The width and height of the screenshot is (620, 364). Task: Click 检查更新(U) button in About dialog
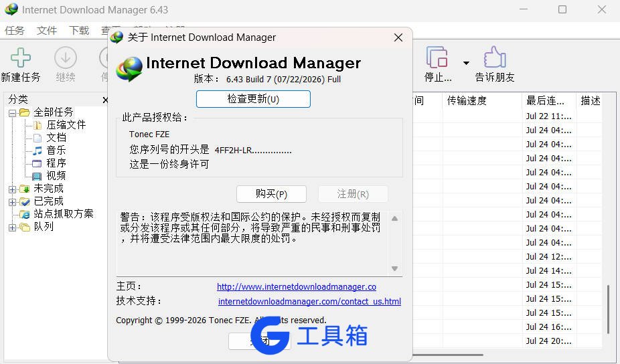(x=254, y=99)
